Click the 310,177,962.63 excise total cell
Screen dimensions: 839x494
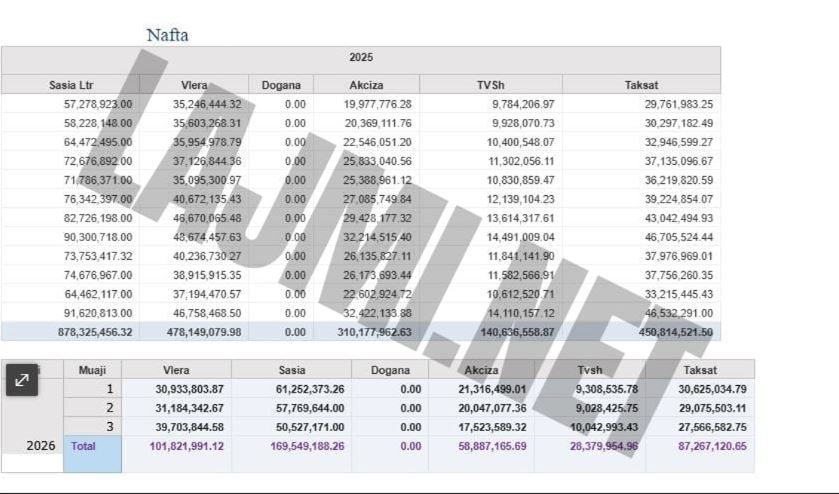369,332
